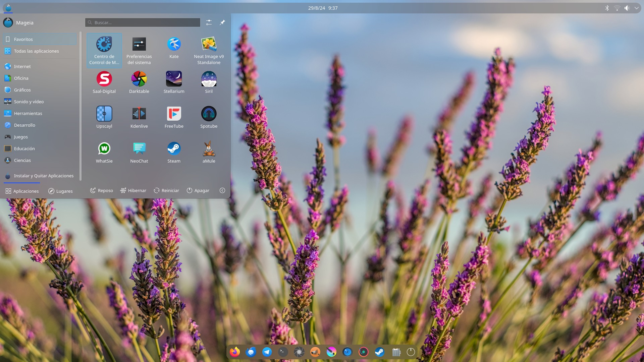The height and width of the screenshot is (362, 644).
Task: Open the blue lens app in the dock
Action: (x=347, y=352)
